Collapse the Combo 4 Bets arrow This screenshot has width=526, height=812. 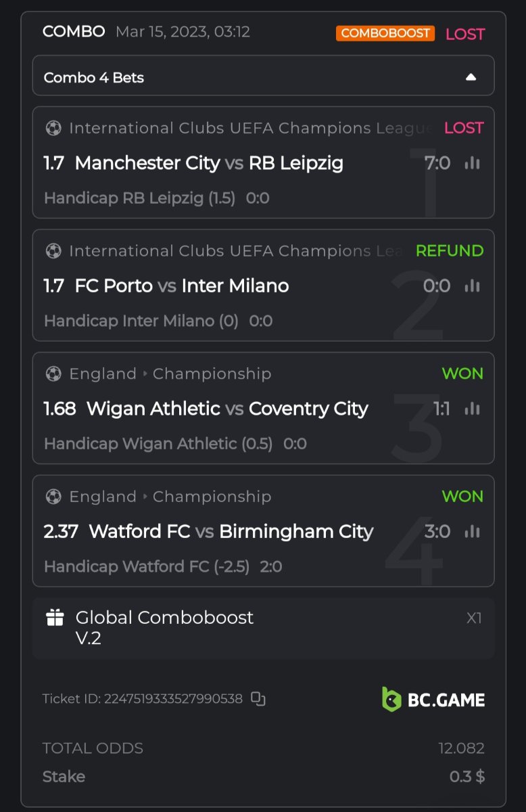(x=471, y=77)
